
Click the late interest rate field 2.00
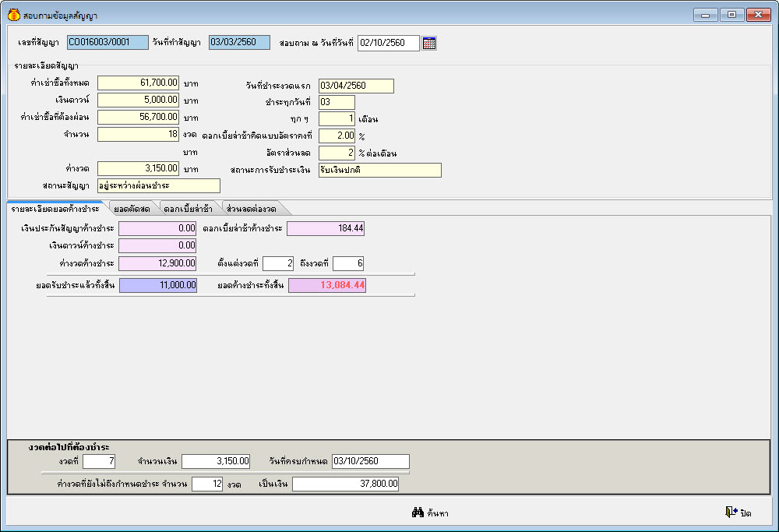pos(337,136)
